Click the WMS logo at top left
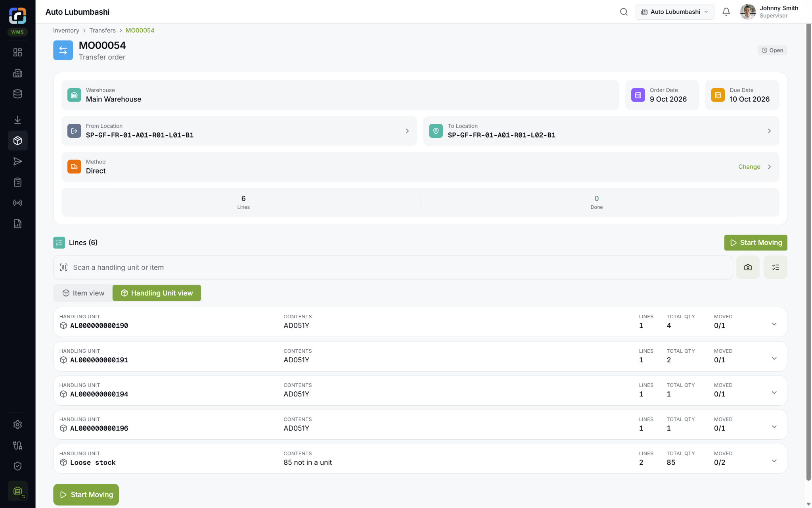The image size is (812, 508). pyautogui.click(x=17, y=16)
